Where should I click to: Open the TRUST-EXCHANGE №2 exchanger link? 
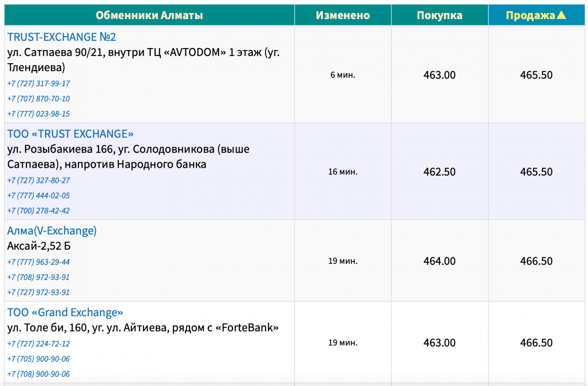[62, 37]
